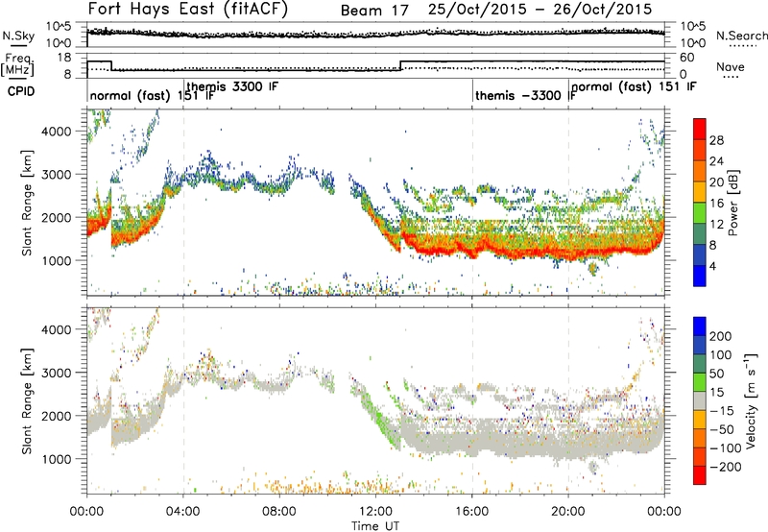Click the '18' tick on the frequency axis
This screenshot has height=532, width=768.
[x=64, y=58]
